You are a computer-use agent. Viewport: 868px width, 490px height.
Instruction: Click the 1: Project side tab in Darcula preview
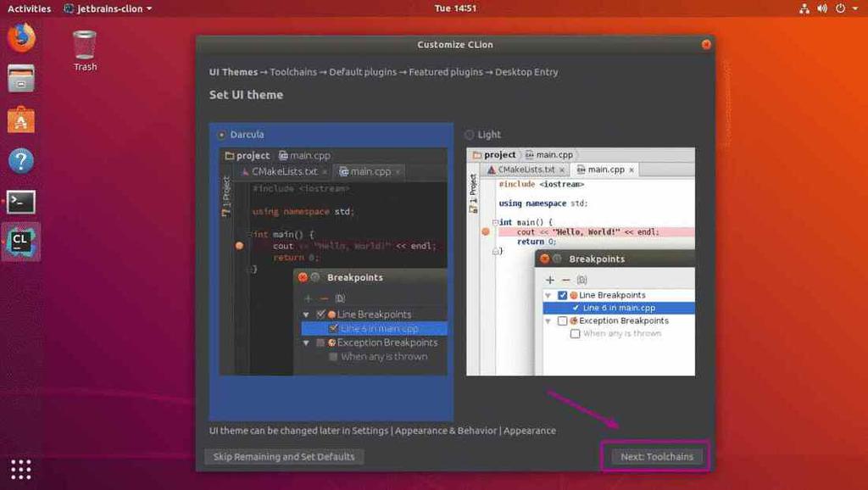coord(225,197)
